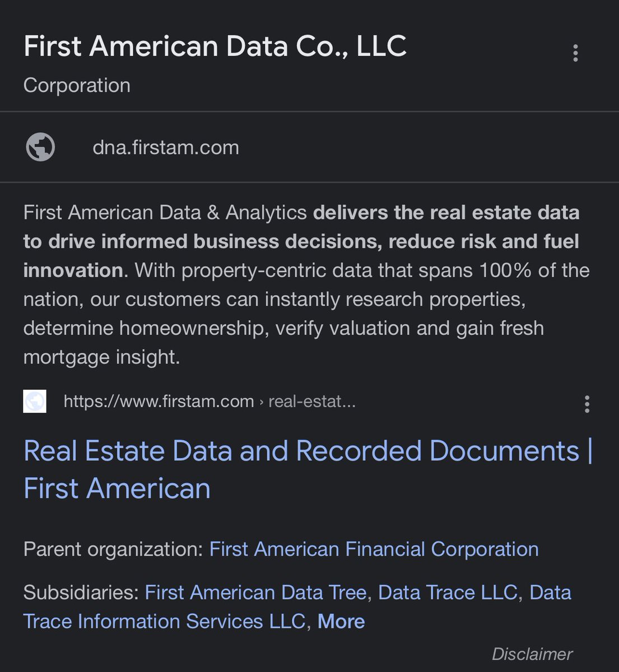619x672 pixels.
Task: Click the real-estat... breadcrumb path
Action: [311, 402]
